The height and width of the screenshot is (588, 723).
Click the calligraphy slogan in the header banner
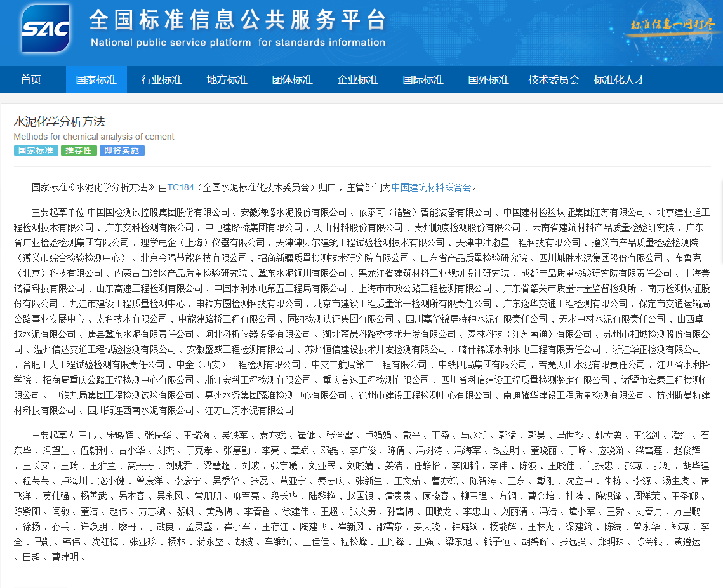[x=672, y=25]
